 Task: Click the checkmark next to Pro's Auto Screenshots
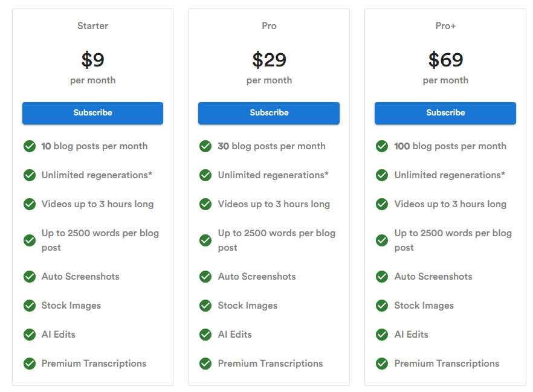pos(205,277)
